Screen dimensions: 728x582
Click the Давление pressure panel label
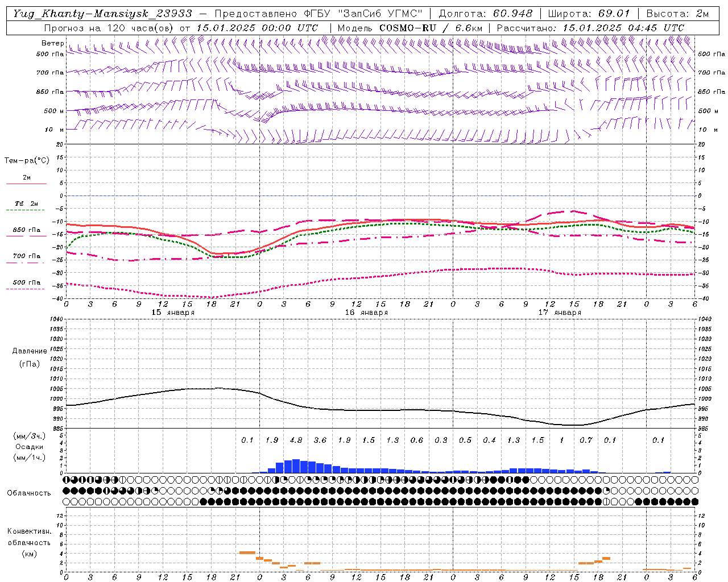tap(30, 351)
